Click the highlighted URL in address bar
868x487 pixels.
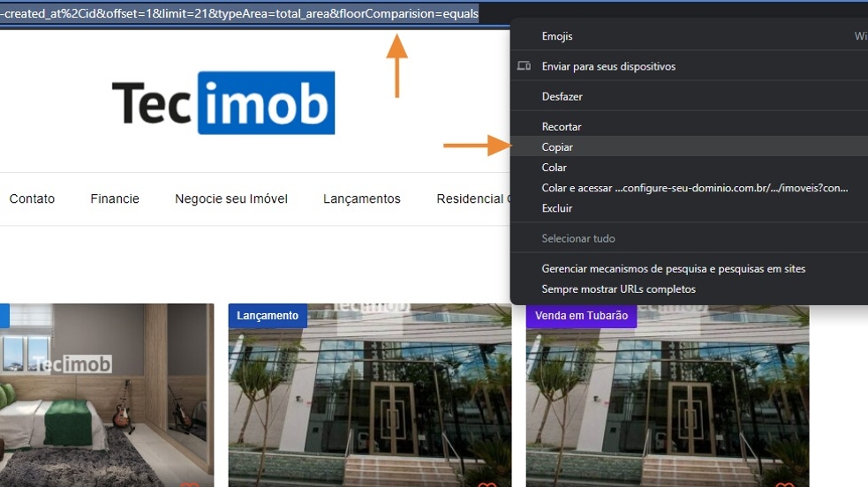tap(239, 13)
